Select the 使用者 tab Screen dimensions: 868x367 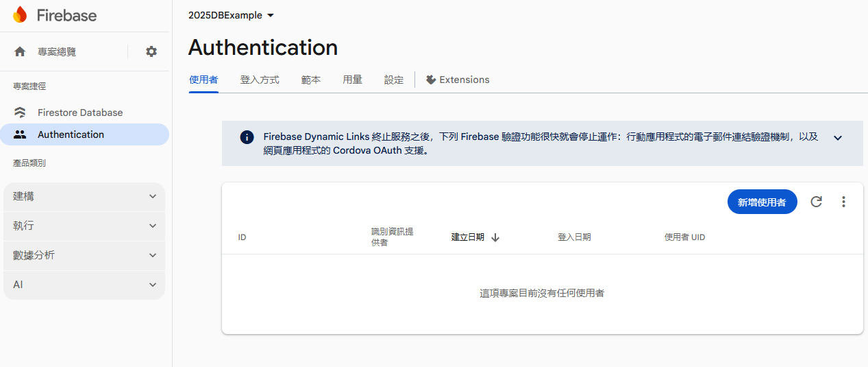pos(203,80)
